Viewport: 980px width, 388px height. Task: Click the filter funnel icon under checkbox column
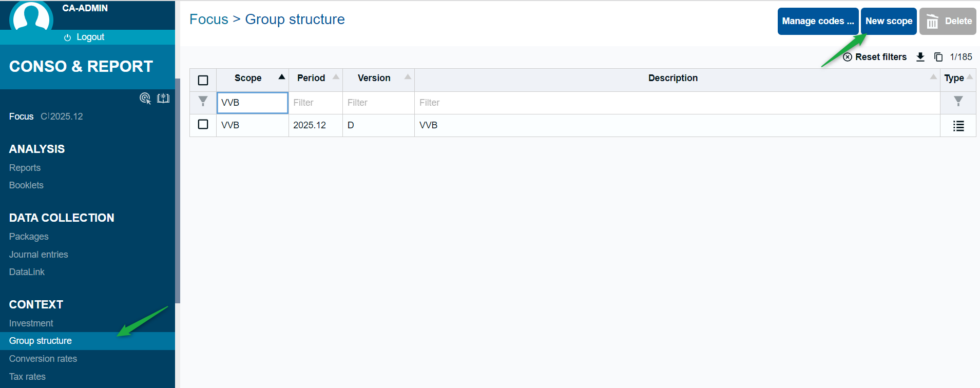point(203,102)
